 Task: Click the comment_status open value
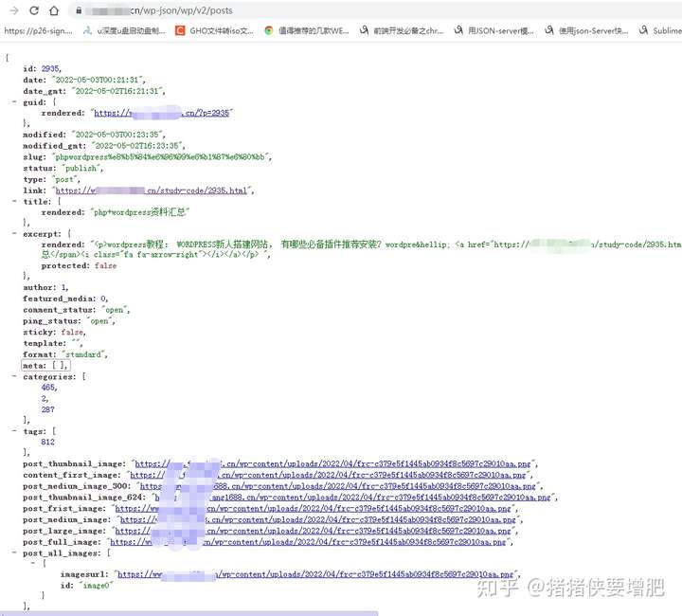click(115, 310)
